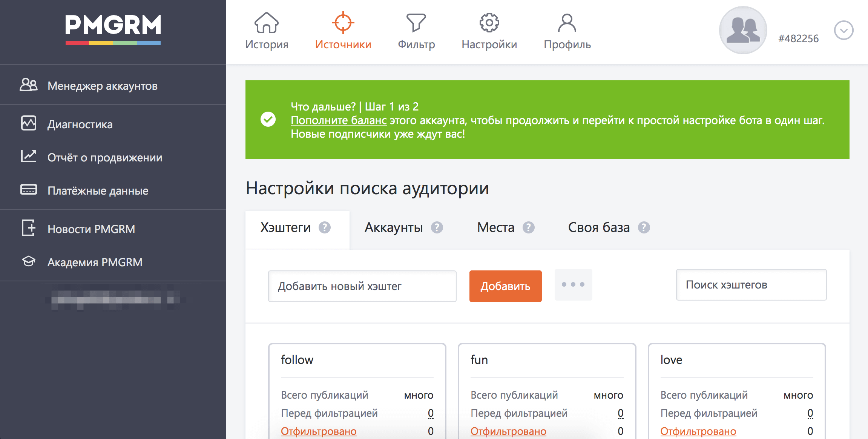Click the user avatar thumbnail
This screenshot has height=439, width=868.
point(743,30)
